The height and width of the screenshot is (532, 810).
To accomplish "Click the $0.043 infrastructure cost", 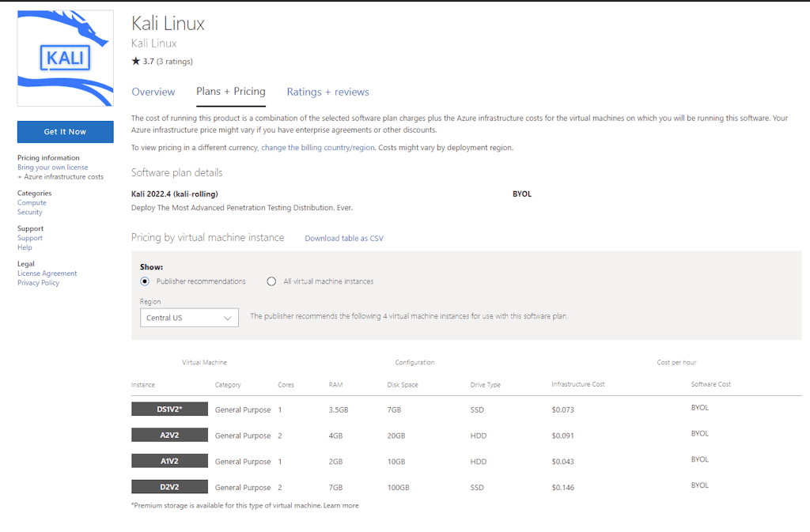I will point(562,462).
